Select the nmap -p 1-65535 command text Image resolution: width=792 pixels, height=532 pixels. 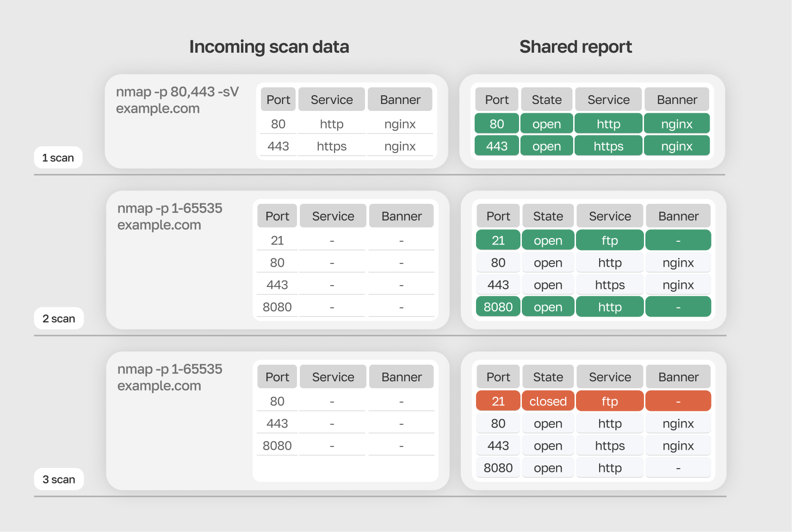170,208
